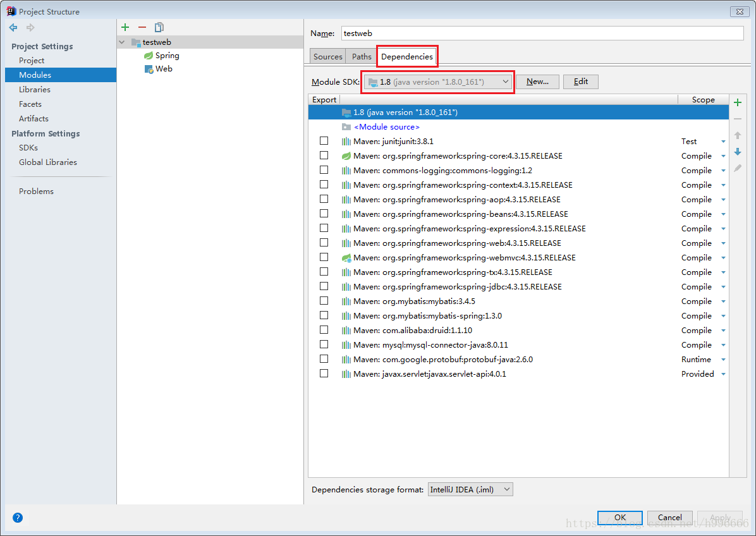Open scope dropdown for druid

coord(723,331)
